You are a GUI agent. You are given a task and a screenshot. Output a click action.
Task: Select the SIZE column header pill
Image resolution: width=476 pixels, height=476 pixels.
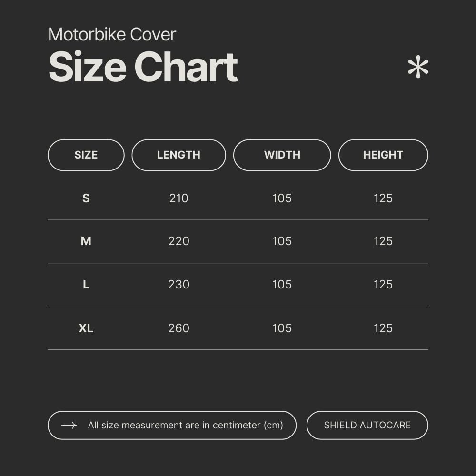[x=86, y=155]
